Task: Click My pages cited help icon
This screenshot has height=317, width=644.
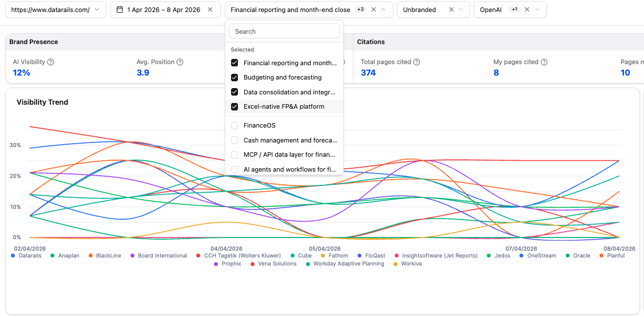Action: click(544, 62)
